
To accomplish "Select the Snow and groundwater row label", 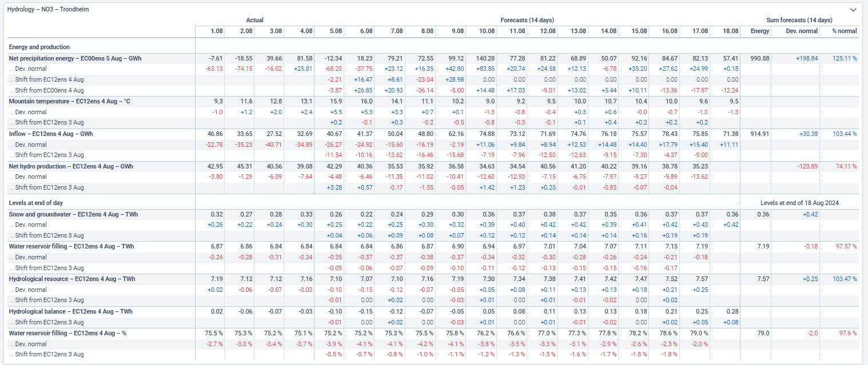I will pos(73,214).
